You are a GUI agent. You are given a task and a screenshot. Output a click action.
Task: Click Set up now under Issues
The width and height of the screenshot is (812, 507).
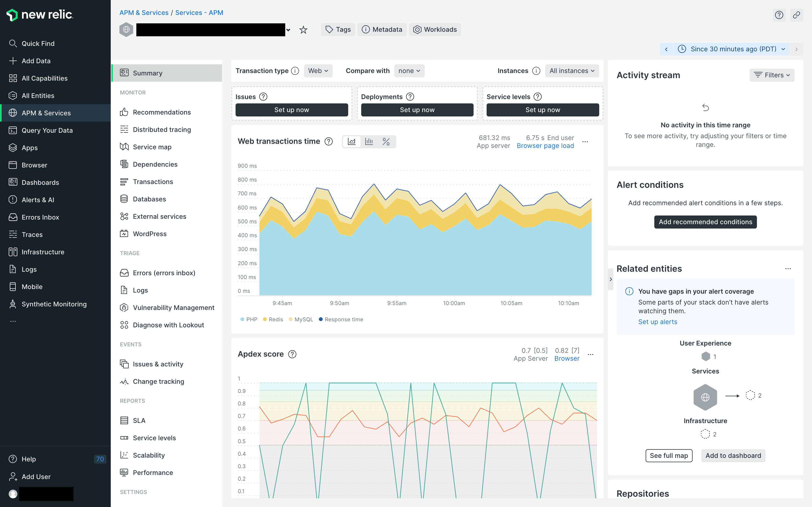point(292,110)
